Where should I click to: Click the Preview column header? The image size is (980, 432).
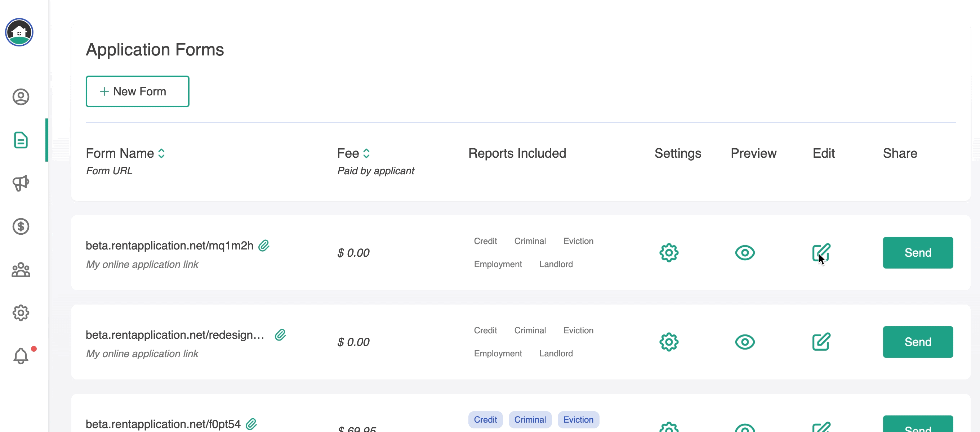point(753,153)
